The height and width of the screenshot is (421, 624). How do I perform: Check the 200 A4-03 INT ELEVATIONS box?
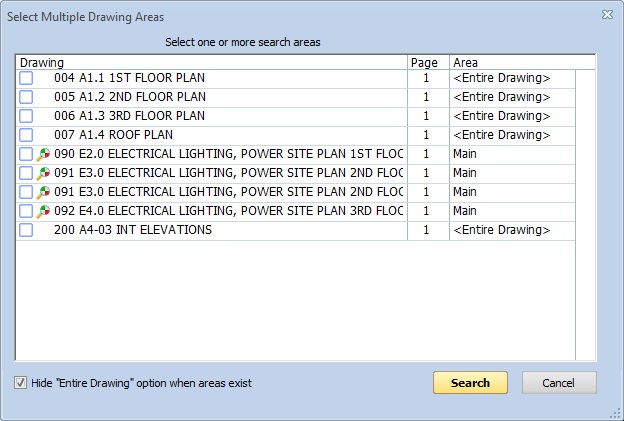(x=26, y=230)
